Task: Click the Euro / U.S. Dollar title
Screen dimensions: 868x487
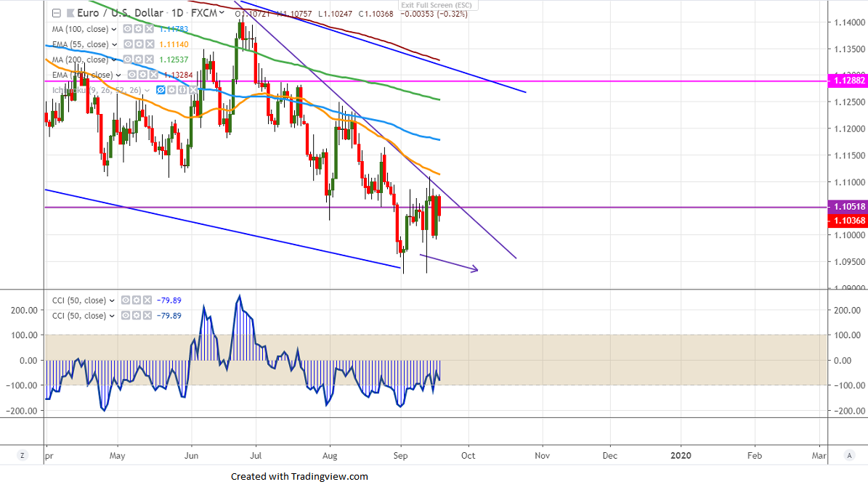Action: 120,13
